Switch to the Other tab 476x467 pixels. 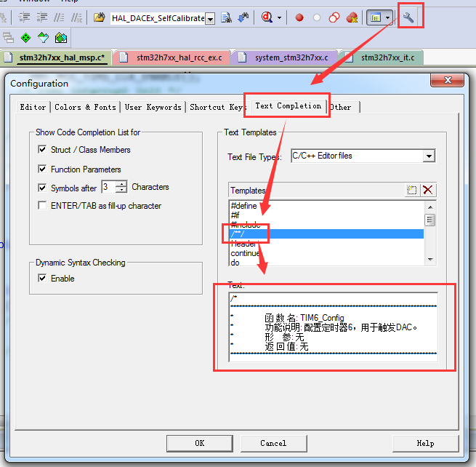click(x=344, y=107)
